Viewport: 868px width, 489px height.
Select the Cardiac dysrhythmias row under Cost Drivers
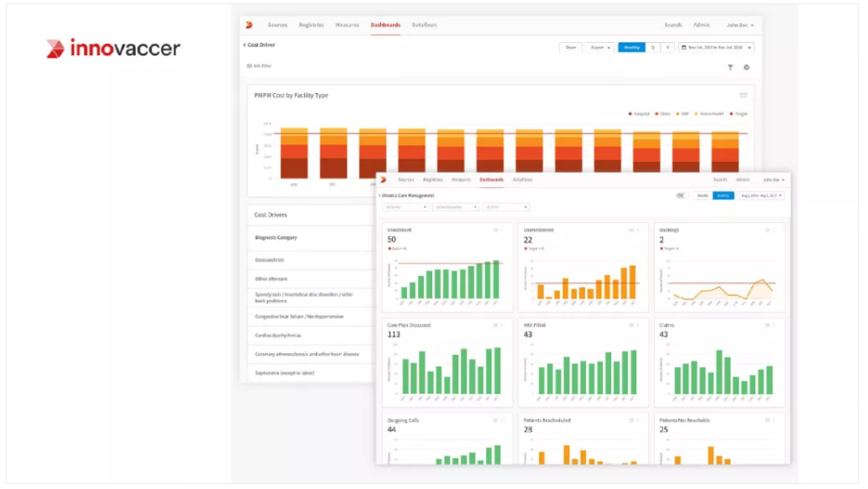tap(310, 336)
